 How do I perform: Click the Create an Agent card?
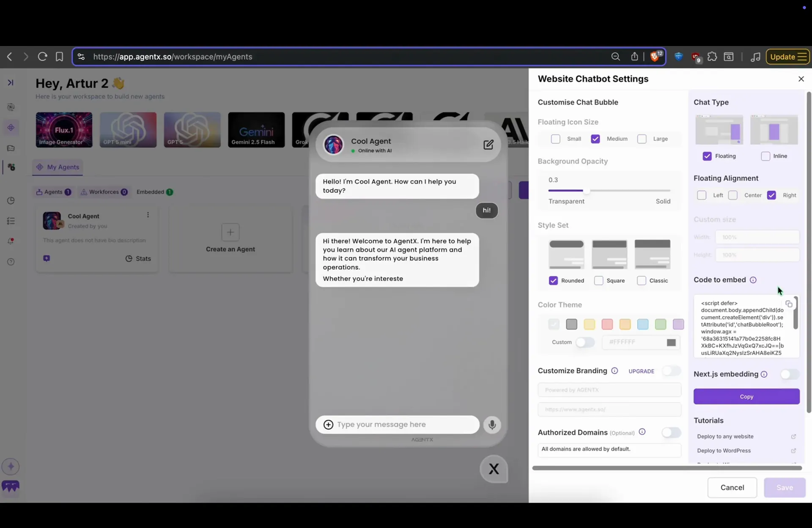(x=230, y=239)
